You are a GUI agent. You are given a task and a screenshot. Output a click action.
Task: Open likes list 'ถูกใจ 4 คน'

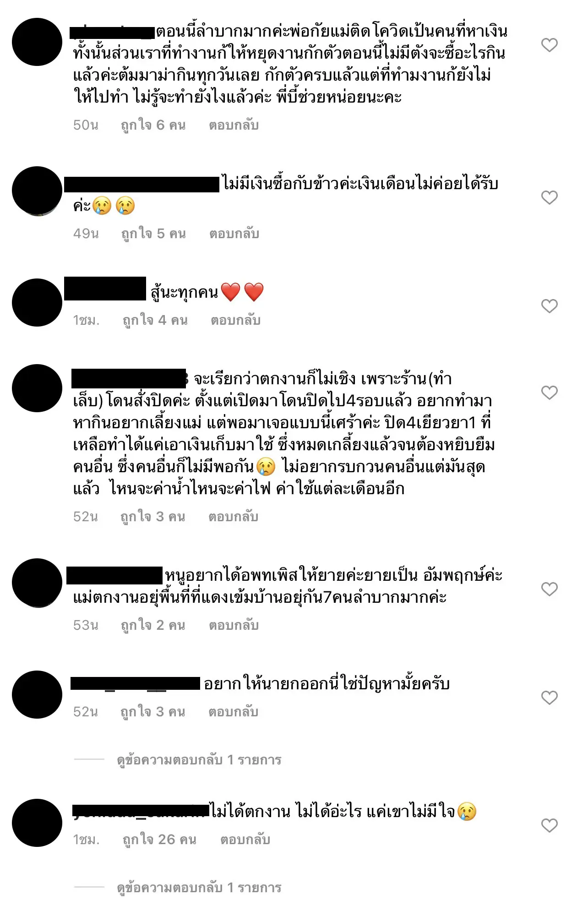tap(155, 320)
